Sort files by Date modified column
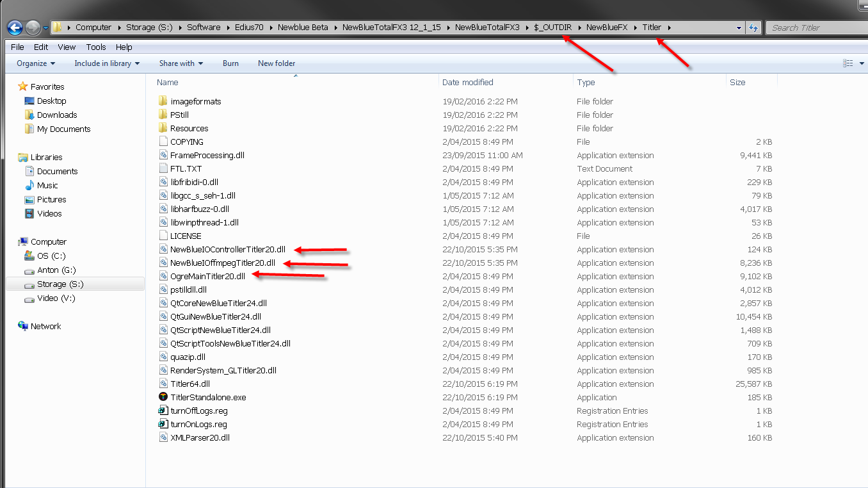Viewport: 868px width, 488px height. point(468,82)
